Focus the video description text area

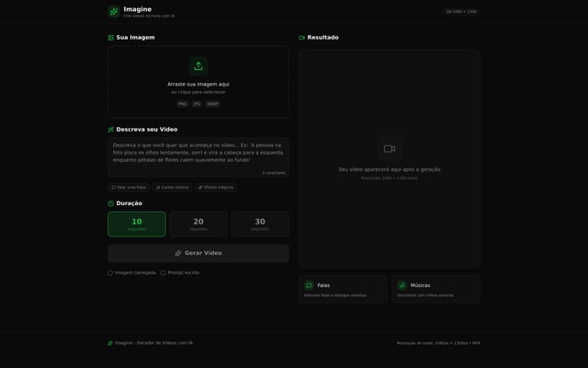[198, 157]
